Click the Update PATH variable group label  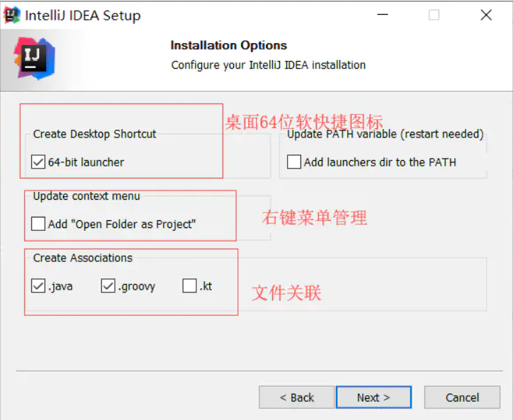[385, 134]
